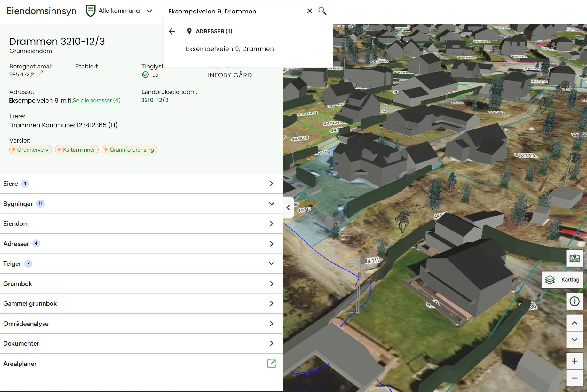Expand the Adresser section
The image size is (587, 392).
click(x=141, y=244)
